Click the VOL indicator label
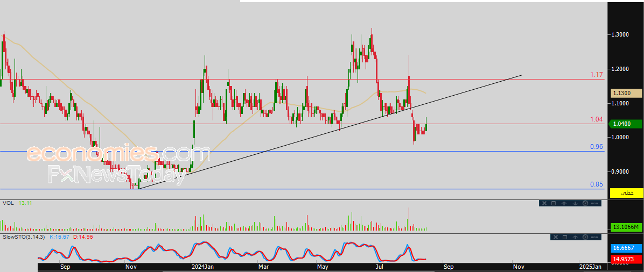The width and height of the screenshot is (644, 272). [8, 203]
